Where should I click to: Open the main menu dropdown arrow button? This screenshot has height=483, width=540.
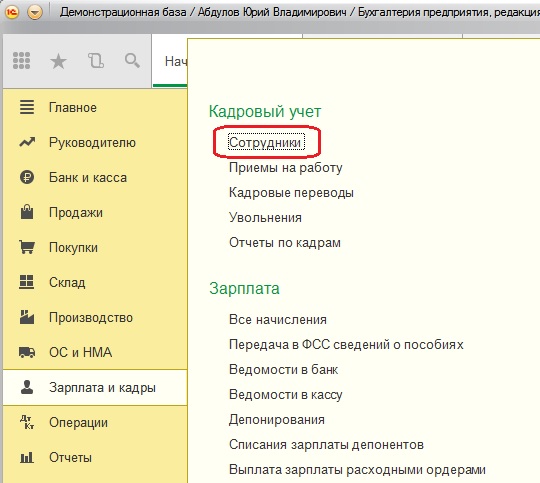tap(35, 12)
